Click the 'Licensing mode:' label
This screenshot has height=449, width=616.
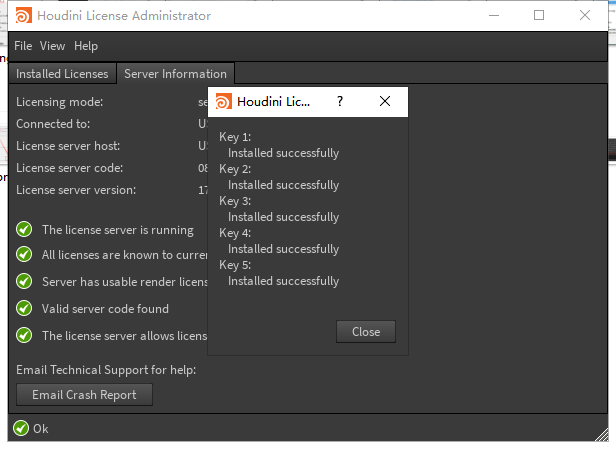coord(59,102)
